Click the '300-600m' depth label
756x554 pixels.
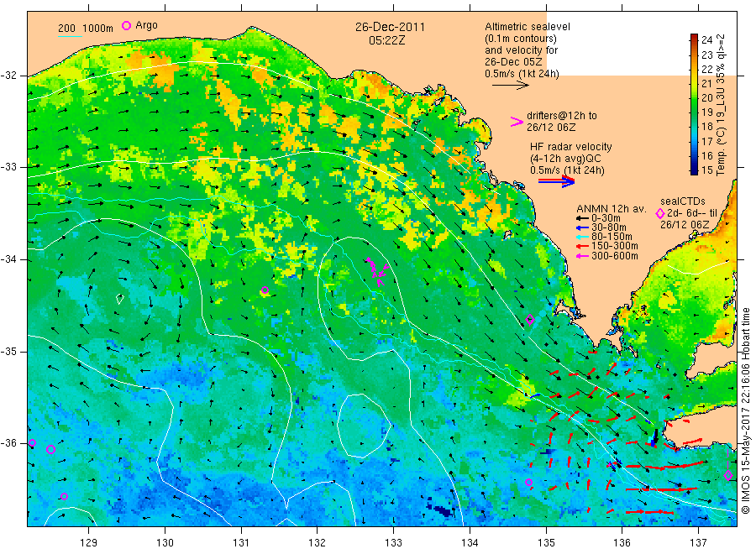614,256
